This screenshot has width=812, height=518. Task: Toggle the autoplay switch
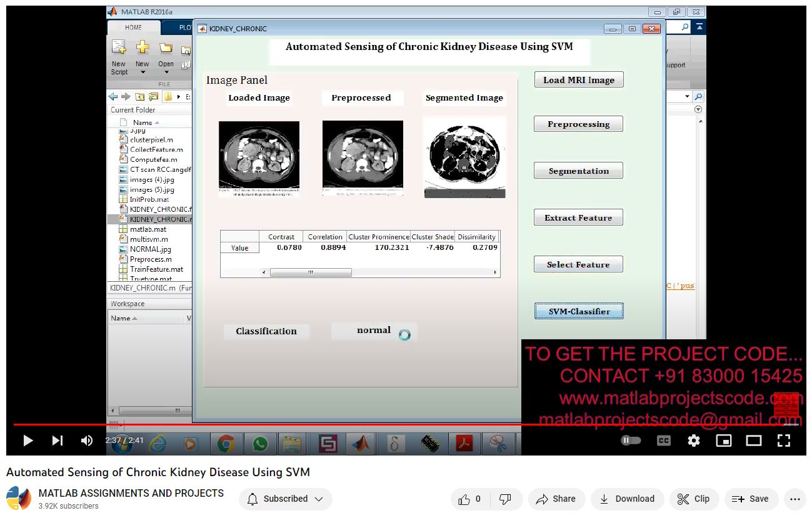coord(631,441)
